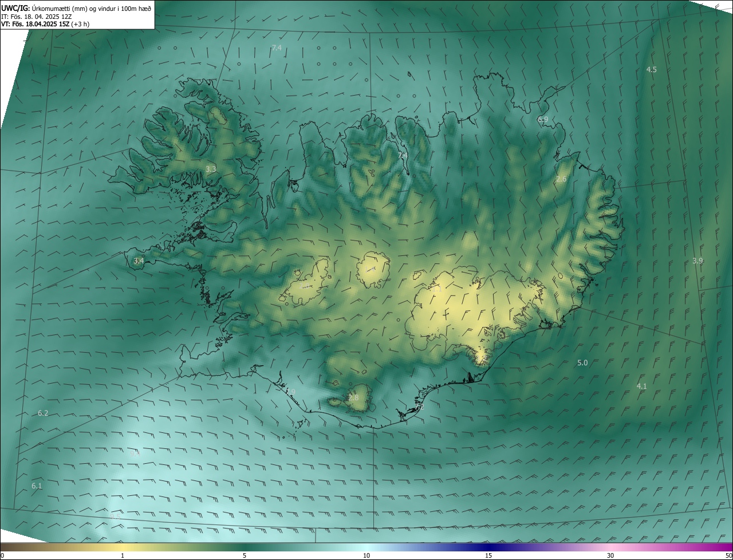
Task: Click the 5.0 value on the map
Action: [582, 363]
